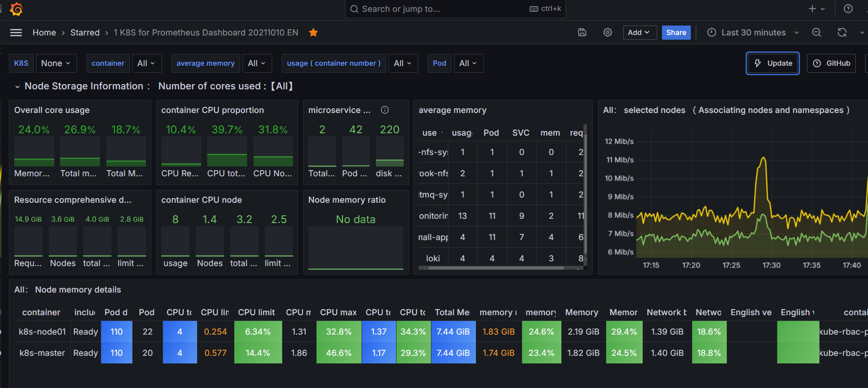Open the usage container number All dropdown
This screenshot has width=868, height=388.
(403, 63)
